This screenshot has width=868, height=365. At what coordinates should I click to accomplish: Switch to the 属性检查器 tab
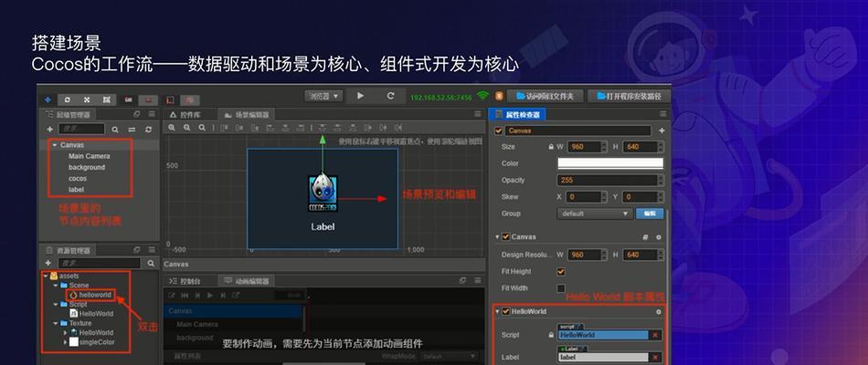tap(517, 114)
